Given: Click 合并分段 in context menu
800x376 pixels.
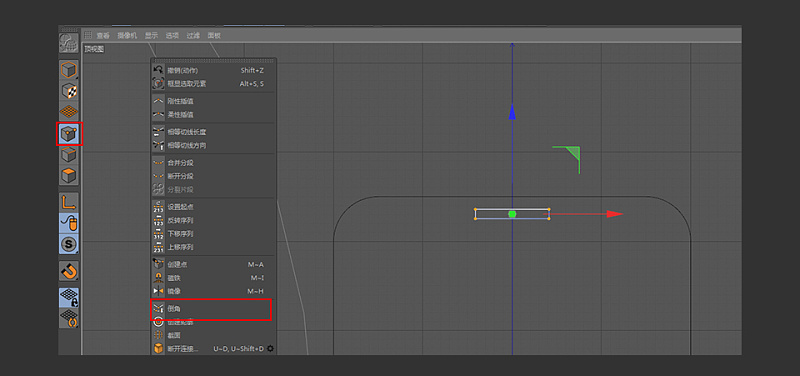Looking at the screenshot, I should pyautogui.click(x=214, y=163).
